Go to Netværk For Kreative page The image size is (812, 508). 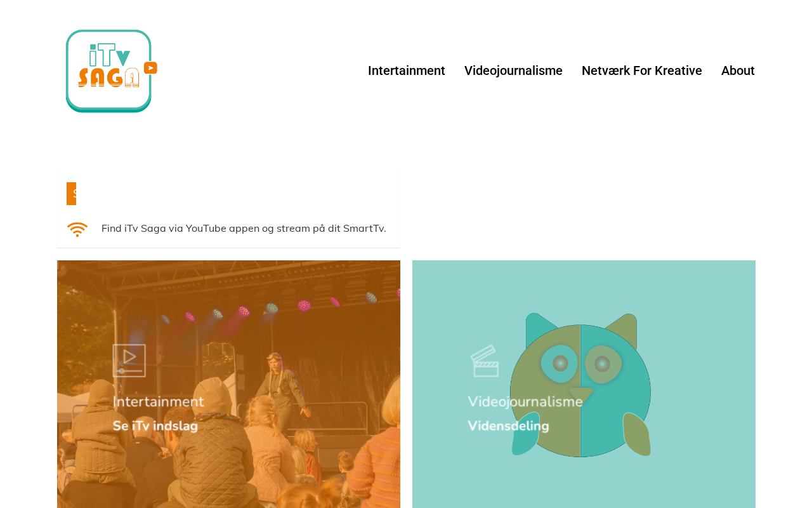642,71
